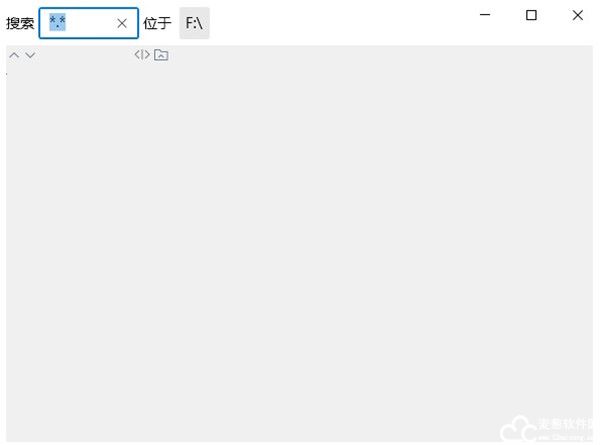The width and height of the screenshot is (600, 445).
Task: Jump to previous result with up chevron
Action: [14, 55]
